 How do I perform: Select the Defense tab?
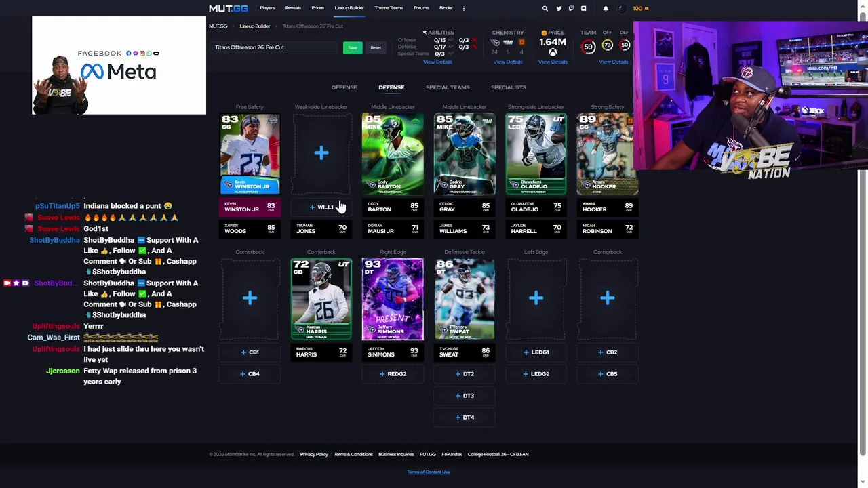click(x=391, y=87)
